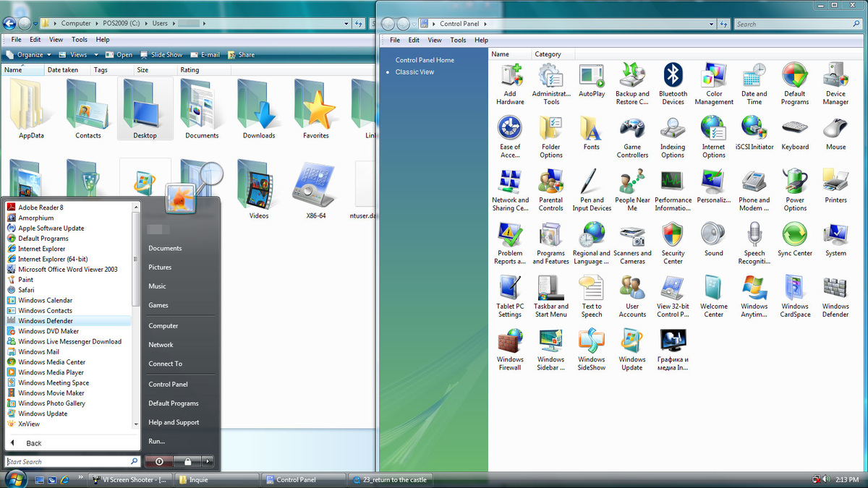Open Color Management icon
The image size is (868, 488).
pos(714,84)
